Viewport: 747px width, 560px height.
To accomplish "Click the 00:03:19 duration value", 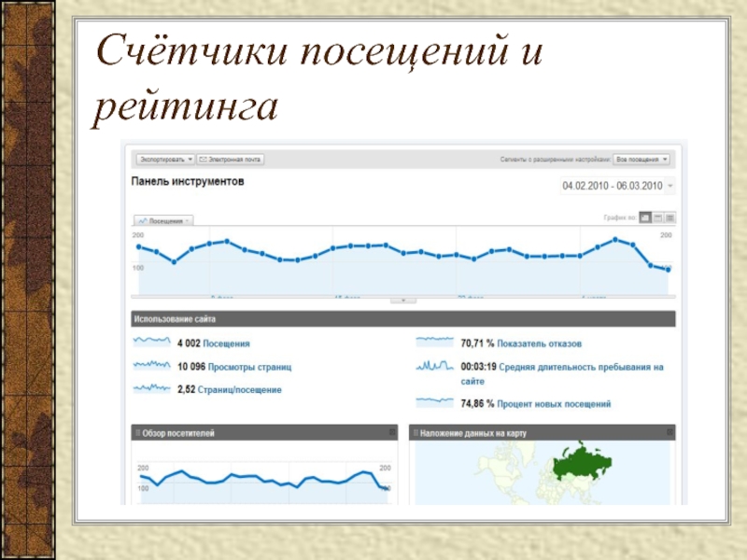I will point(478,367).
